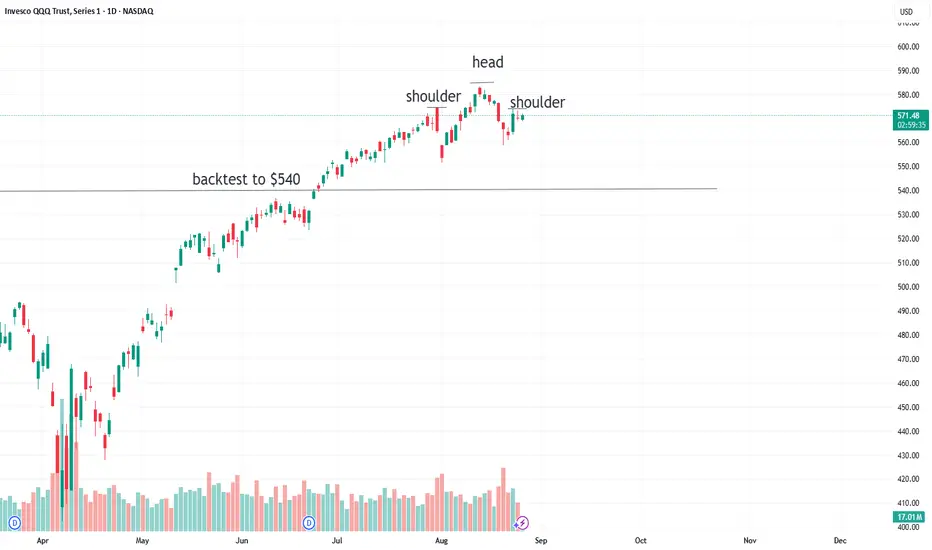The image size is (932, 550).
Task: Click the Dec label on time axis
Action: point(839,540)
